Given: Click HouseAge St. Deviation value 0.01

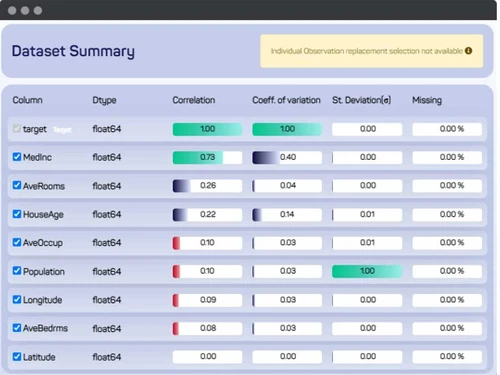Looking at the screenshot, I should (367, 214).
